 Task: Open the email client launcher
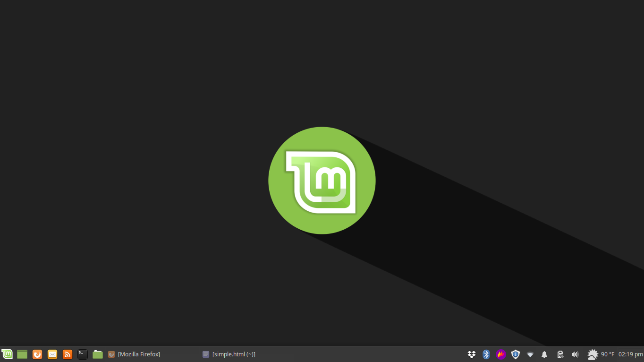[x=52, y=354]
